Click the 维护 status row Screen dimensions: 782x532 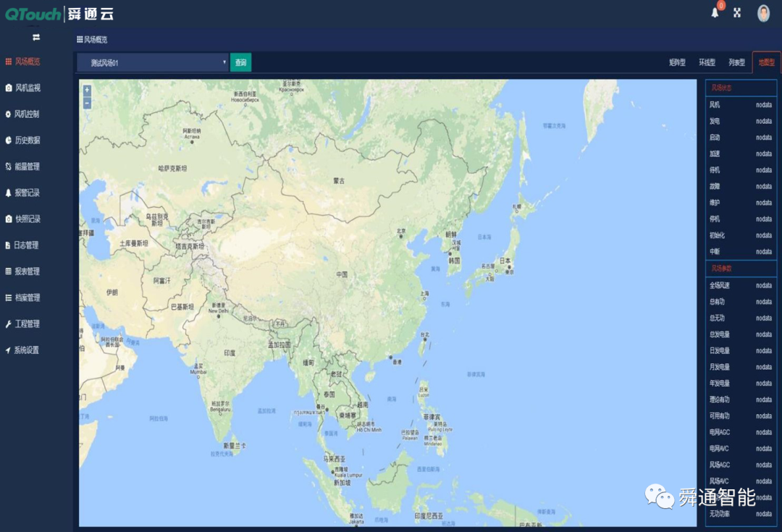click(x=741, y=203)
